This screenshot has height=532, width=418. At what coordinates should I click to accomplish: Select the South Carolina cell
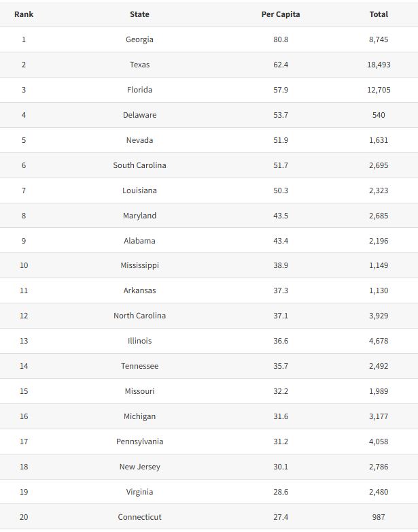139,165
